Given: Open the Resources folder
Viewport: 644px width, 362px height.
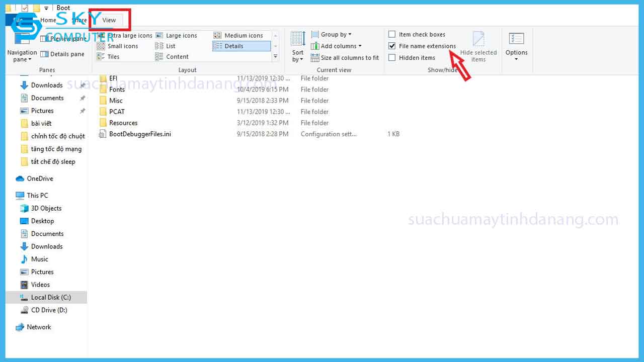Looking at the screenshot, I should [x=123, y=123].
